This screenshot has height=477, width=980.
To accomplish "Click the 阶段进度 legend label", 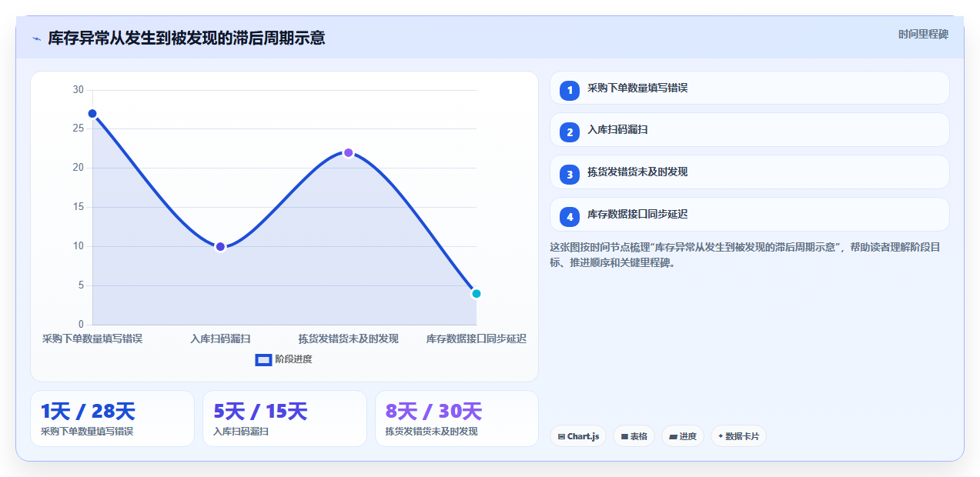I will pos(293,359).
